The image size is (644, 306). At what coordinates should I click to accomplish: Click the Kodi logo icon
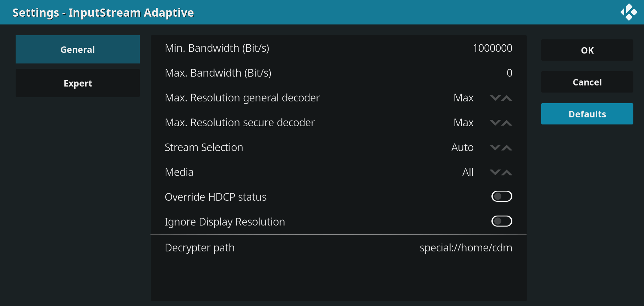pyautogui.click(x=628, y=12)
